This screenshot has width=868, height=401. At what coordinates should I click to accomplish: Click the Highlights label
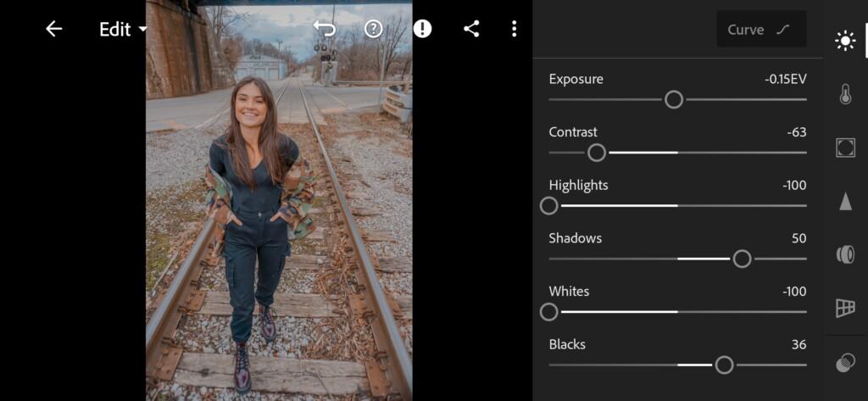[x=578, y=186]
